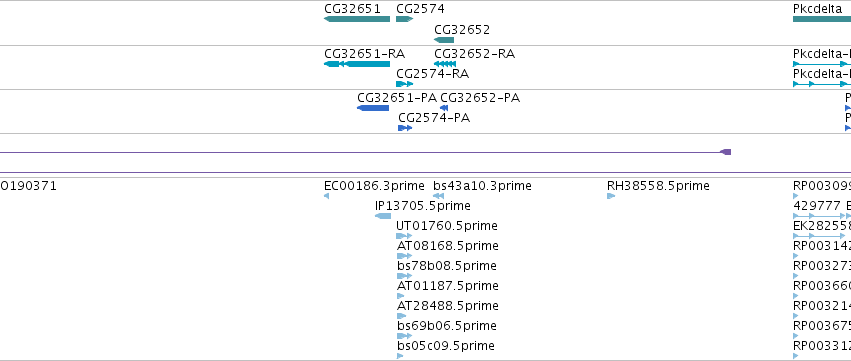Click the CG32652-RA transcript arrows
This screenshot has height=361, width=851.
point(445,64)
